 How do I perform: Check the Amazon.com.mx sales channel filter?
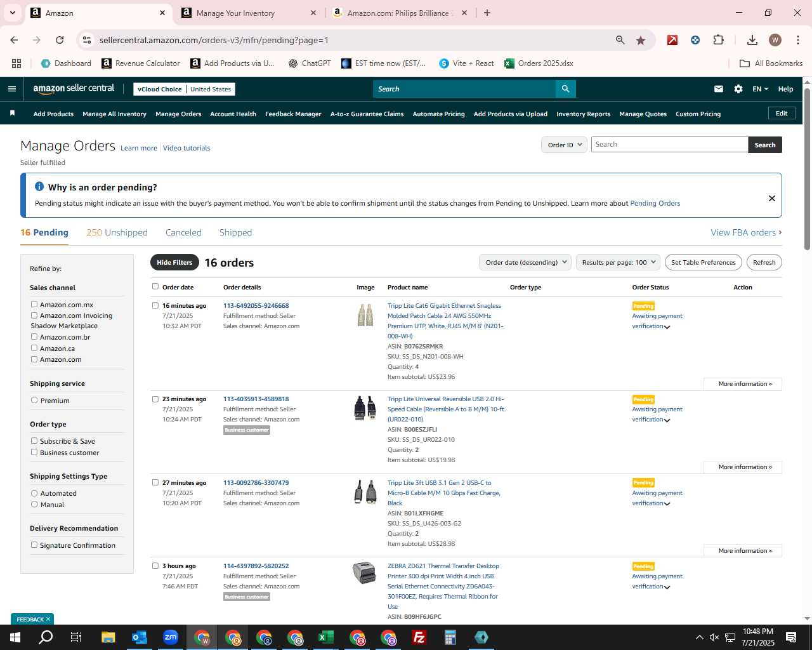[34, 304]
